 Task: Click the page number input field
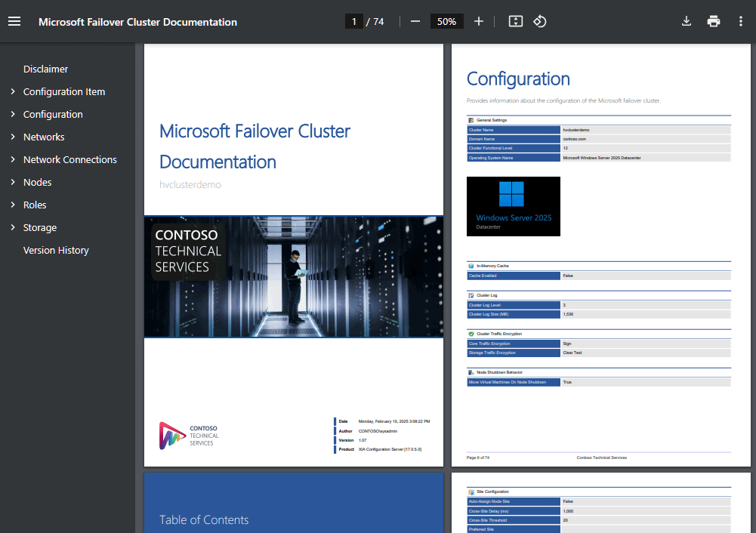coord(353,21)
